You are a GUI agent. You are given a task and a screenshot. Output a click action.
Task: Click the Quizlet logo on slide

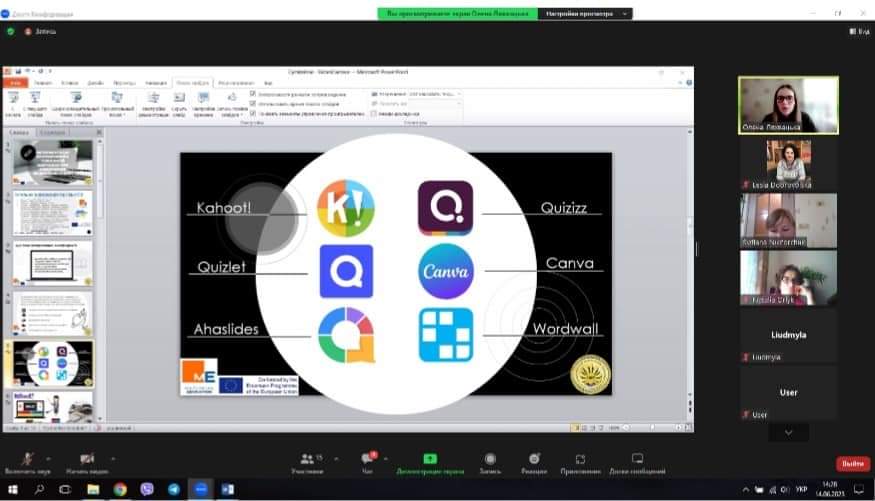click(x=346, y=272)
